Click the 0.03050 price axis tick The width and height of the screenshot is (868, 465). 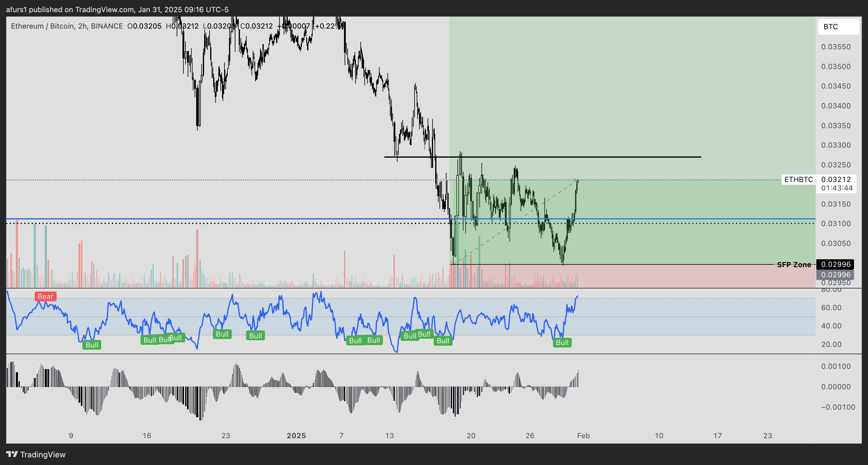836,243
